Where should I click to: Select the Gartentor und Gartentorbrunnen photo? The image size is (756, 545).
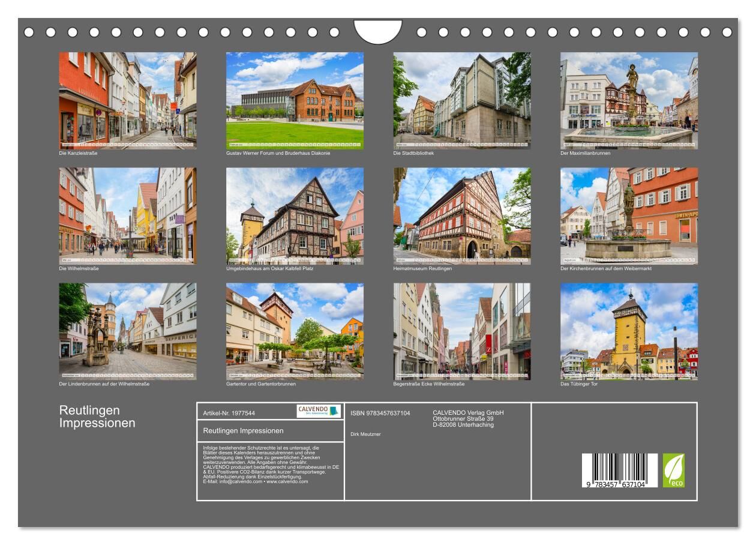295,331
